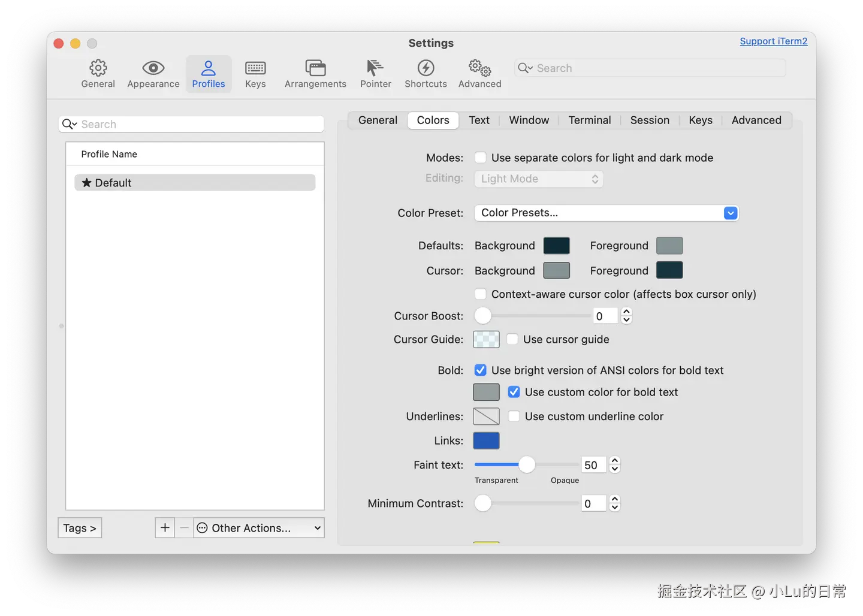This screenshot has height=616, width=863.
Task: Open Advanced settings double-gear icon
Action: [479, 68]
